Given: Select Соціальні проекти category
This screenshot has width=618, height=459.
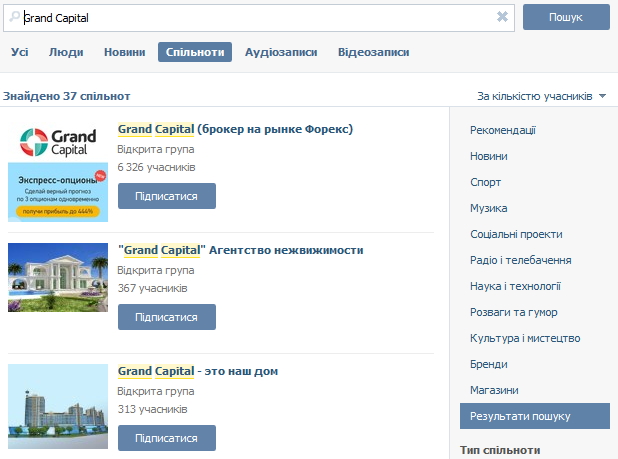Looking at the screenshot, I should coord(516,234).
